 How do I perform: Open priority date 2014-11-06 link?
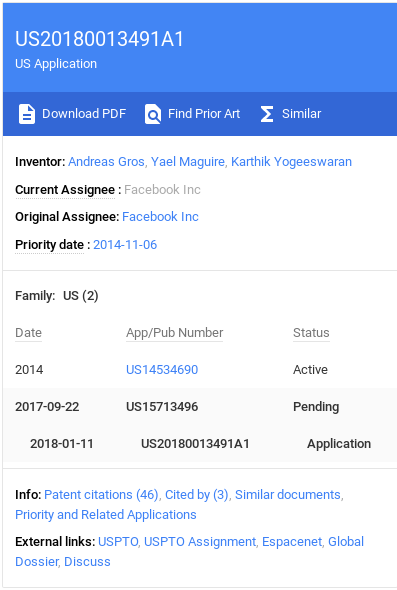[125, 245]
